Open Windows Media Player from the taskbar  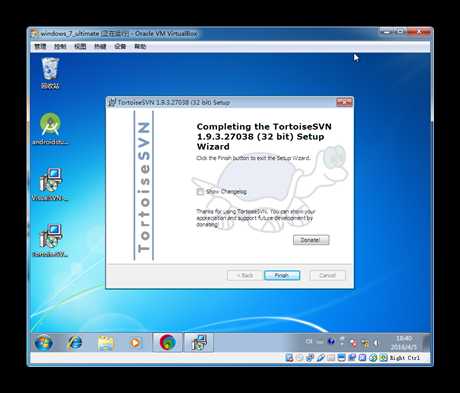click(135, 343)
